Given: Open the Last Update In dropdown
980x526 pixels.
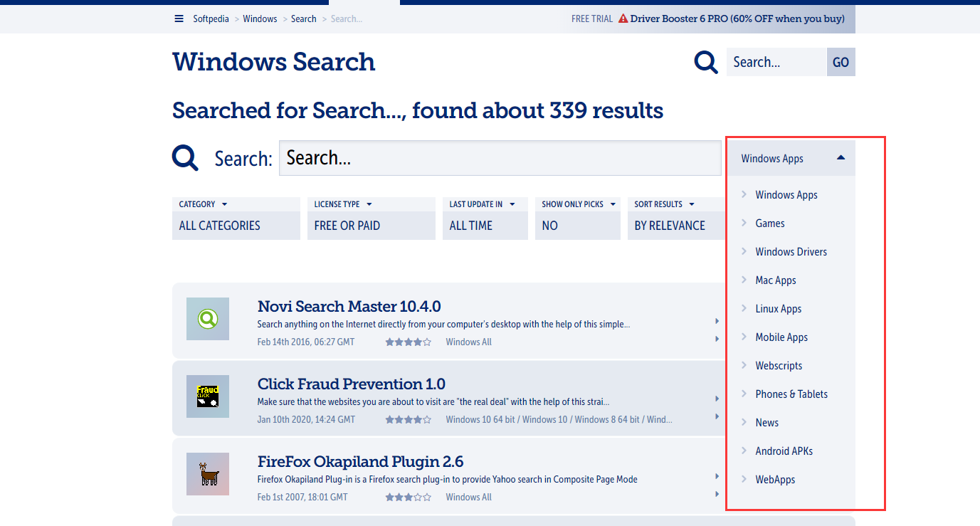Looking at the screenshot, I should pyautogui.click(x=485, y=204).
